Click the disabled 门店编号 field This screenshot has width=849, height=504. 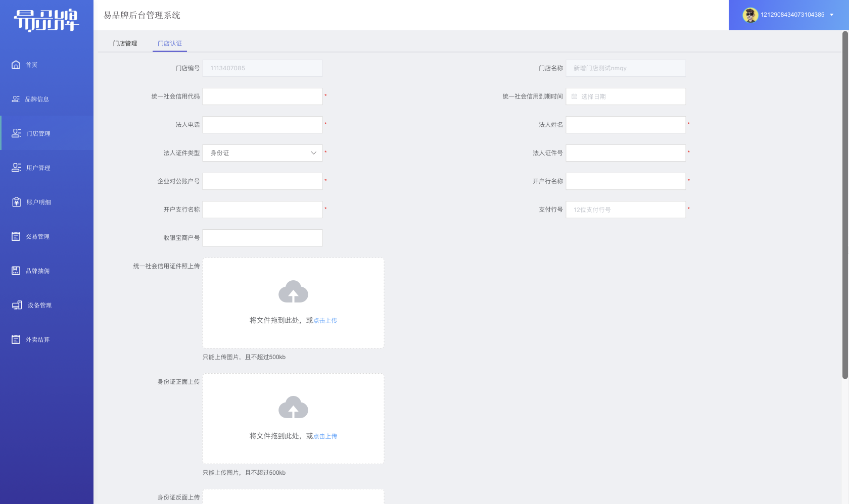[262, 68]
